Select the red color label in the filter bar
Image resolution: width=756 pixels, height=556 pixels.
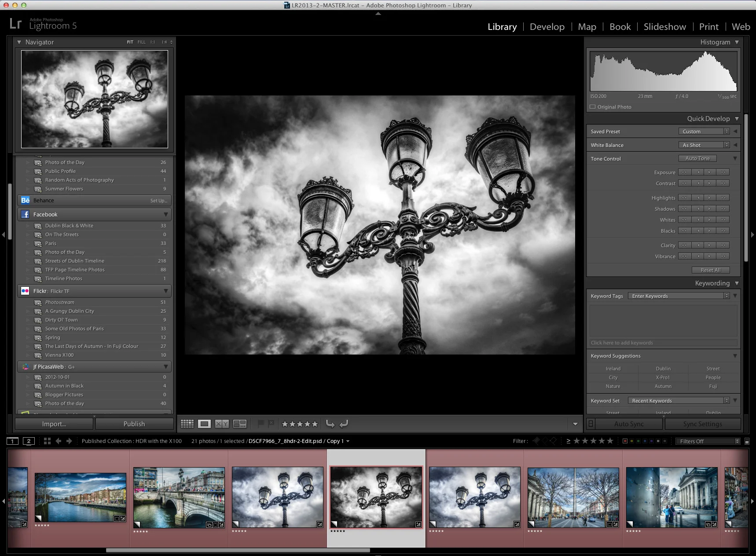pos(625,441)
